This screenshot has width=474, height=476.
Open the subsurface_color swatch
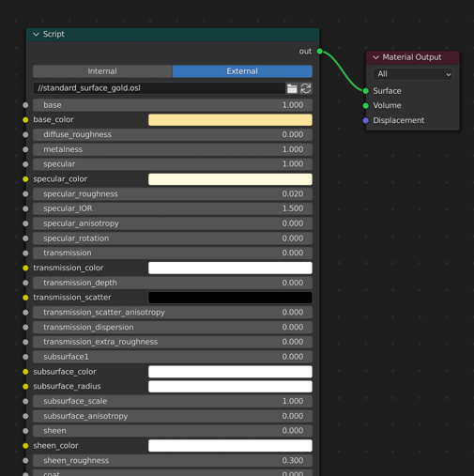(230, 372)
